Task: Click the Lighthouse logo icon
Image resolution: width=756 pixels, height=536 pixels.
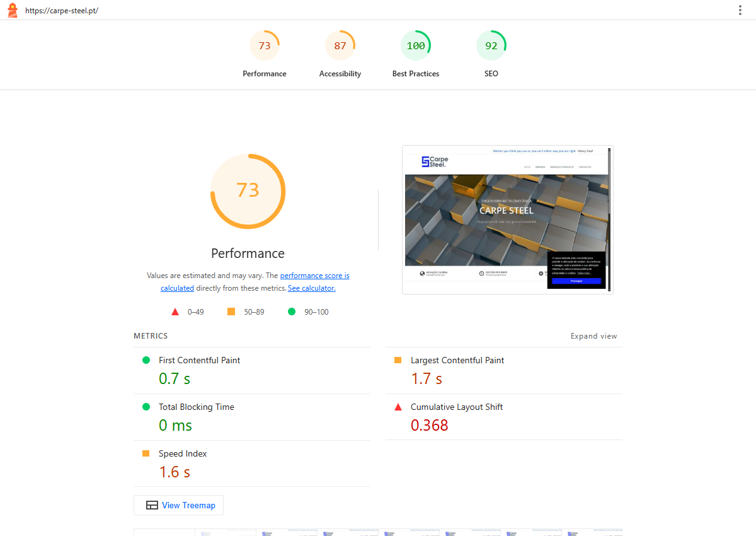Action: click(13, 10)
